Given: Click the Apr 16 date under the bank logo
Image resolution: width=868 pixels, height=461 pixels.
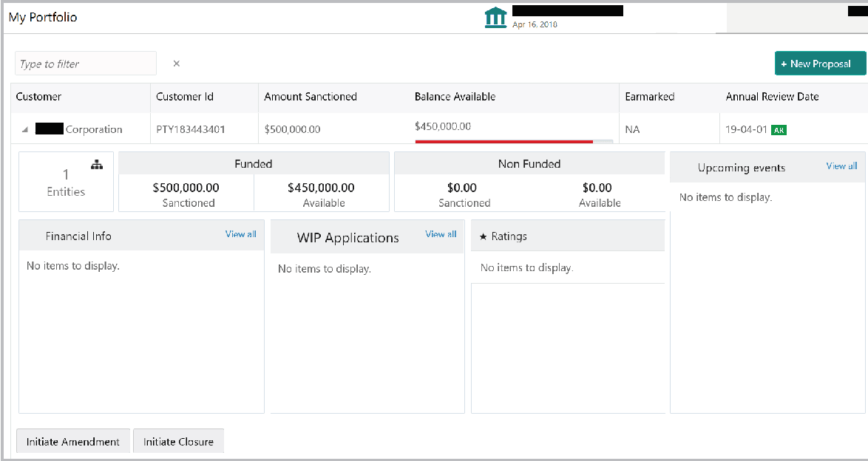Looking at the screenshot, I should coord(536,24).
